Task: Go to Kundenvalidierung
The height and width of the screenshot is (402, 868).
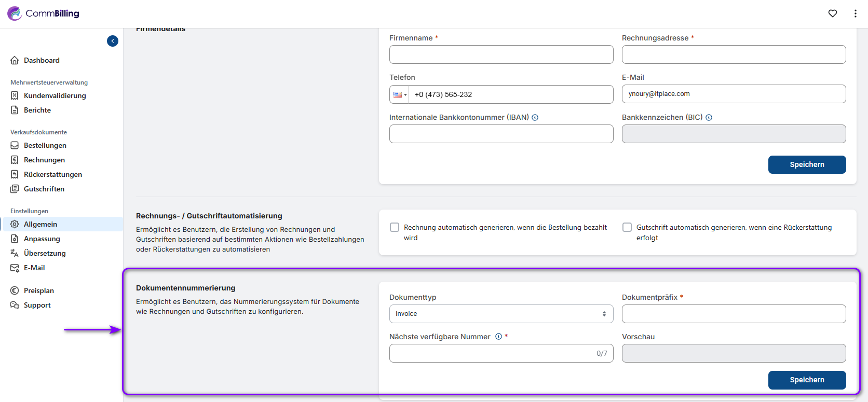Action: click(55, 95)
